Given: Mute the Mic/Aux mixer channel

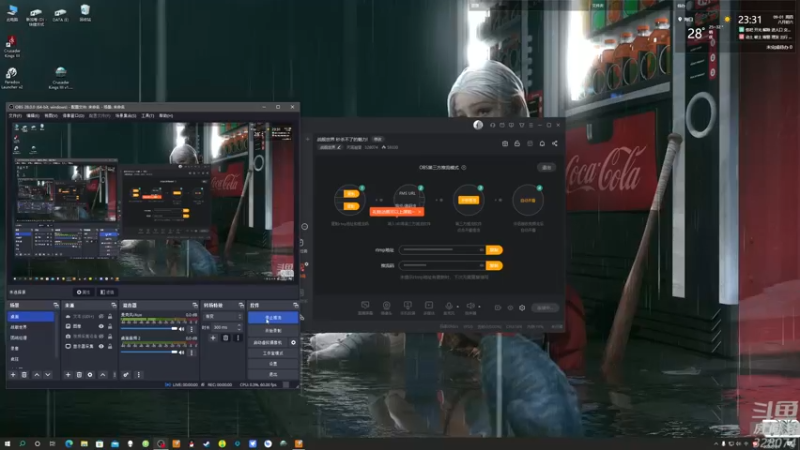Looking at the screenshot, I should [x=182, y=329].
